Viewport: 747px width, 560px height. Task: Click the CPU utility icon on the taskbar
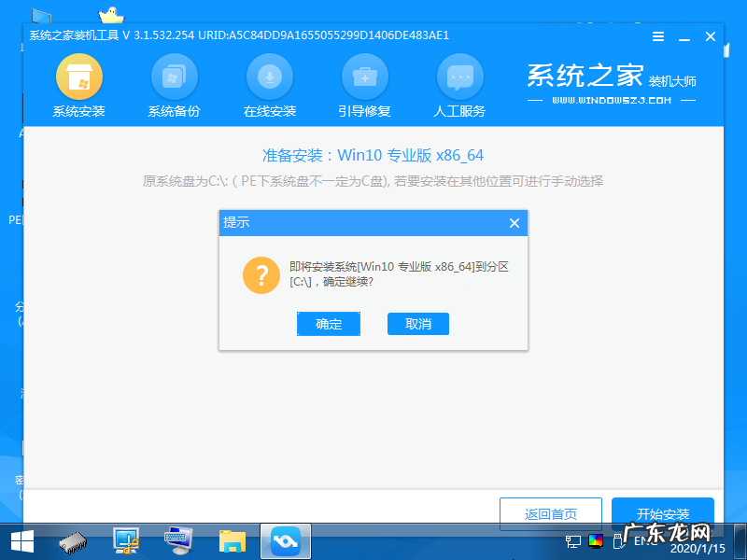(x=70, y=541)
